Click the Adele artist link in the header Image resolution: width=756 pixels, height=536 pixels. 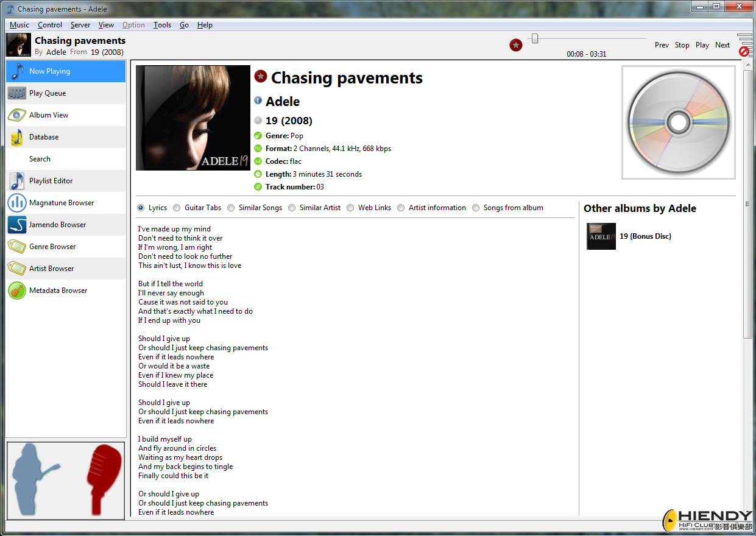(x=56, y=52)
